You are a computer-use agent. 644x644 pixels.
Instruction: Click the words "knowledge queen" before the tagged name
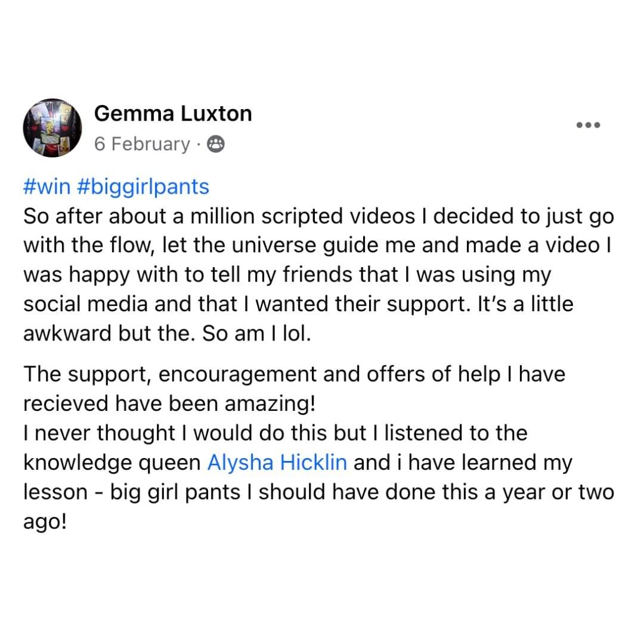(x=112, y=463)
